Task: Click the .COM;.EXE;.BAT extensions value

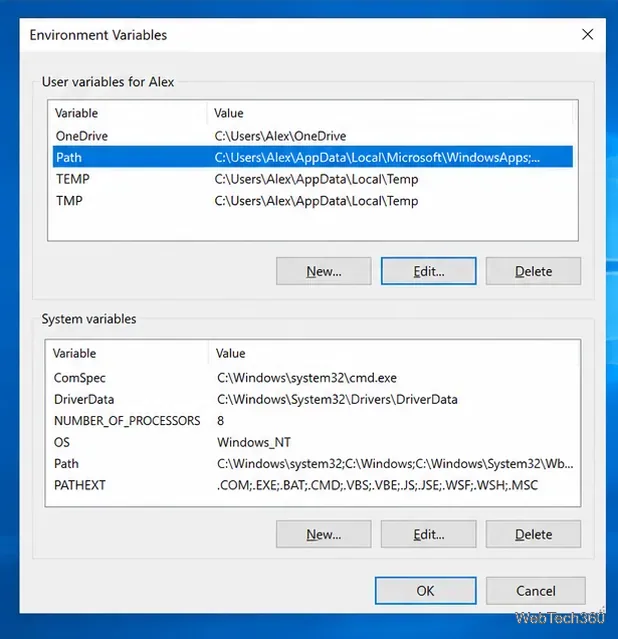Action: click(x=377, y=485)
